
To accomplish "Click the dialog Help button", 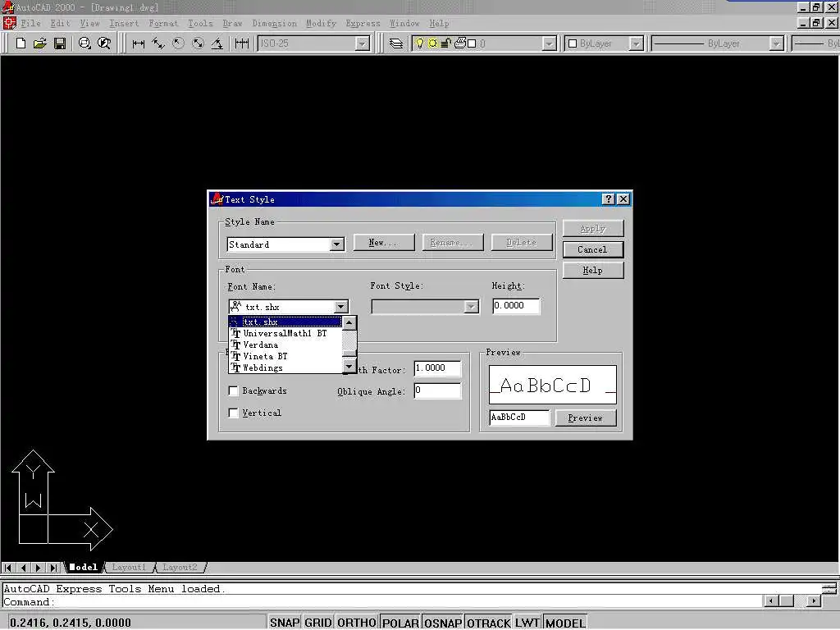I will coord(592,271).
